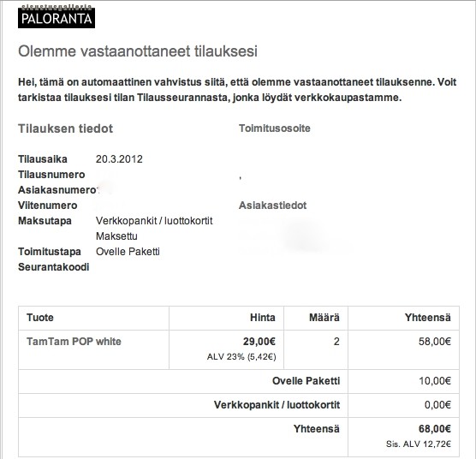Select the order date 20.3.2012
The height and width of the screenshot is (459, 476).
pyautogui.click(x=119, y=159)
